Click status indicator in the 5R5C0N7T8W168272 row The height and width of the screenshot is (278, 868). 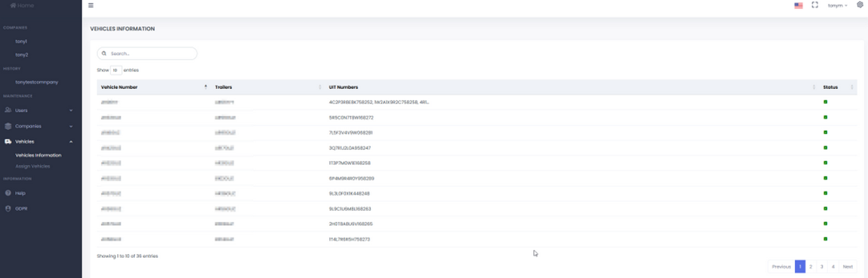pyautogui.click(x=825, y=117)
